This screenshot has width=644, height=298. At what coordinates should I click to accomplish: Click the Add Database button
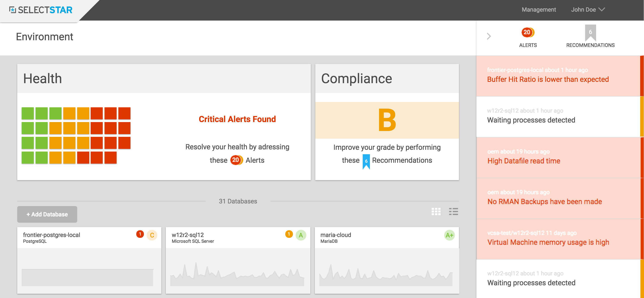tap(47, 214)
